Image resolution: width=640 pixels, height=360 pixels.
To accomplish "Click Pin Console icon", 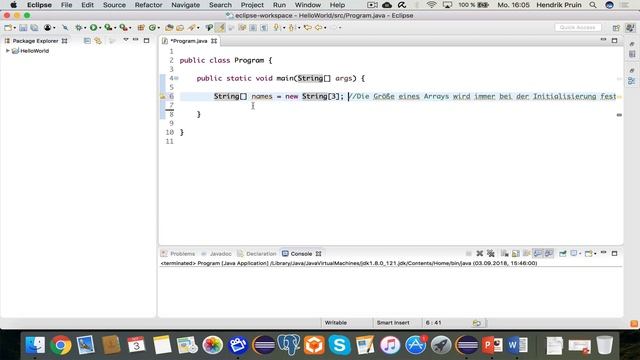I will pos(563,253).
